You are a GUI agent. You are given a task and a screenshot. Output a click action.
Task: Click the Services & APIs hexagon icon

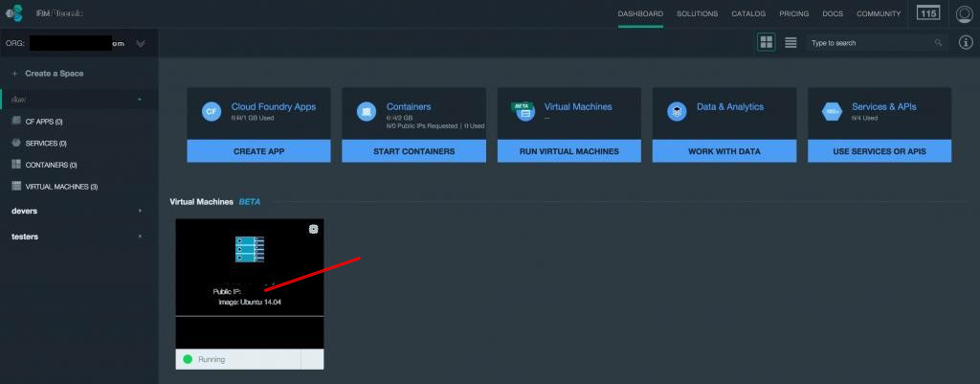832,112
